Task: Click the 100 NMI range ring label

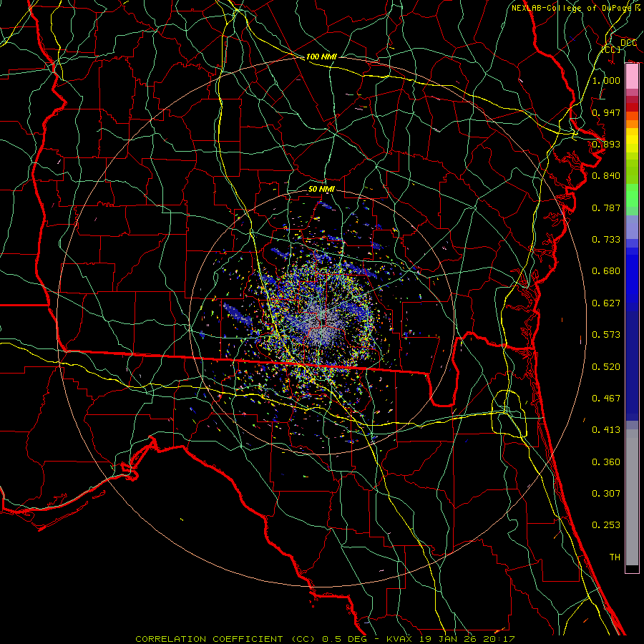Action: pos(321,57)
